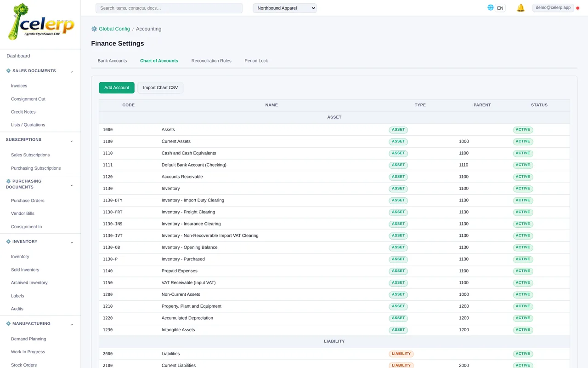Go to the Period Lock tab

point(256,61)
